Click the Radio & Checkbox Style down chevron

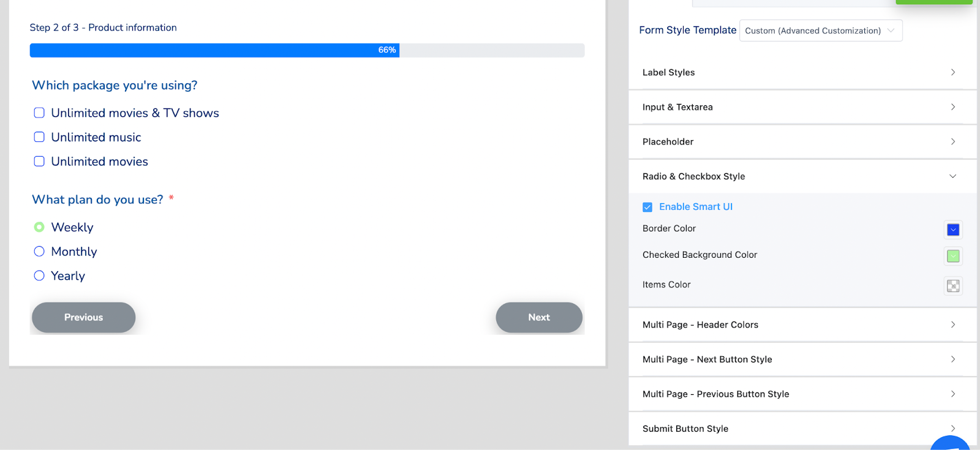click(x=953, y=176)
